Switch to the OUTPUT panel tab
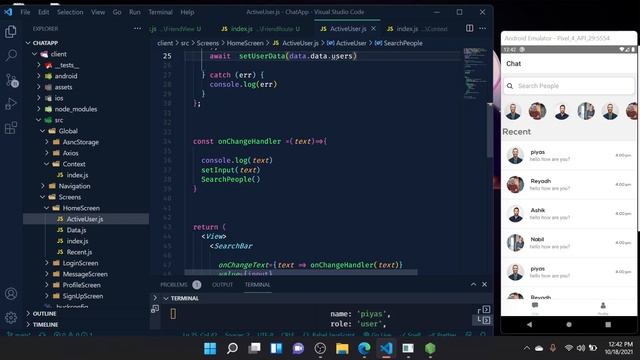 coord(222,284)
